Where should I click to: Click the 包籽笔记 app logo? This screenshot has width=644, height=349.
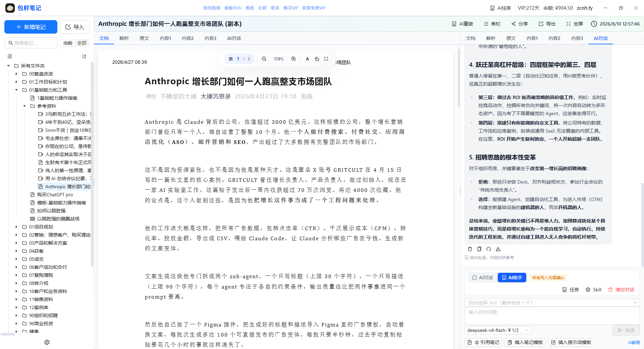click(x=10, y=8)
